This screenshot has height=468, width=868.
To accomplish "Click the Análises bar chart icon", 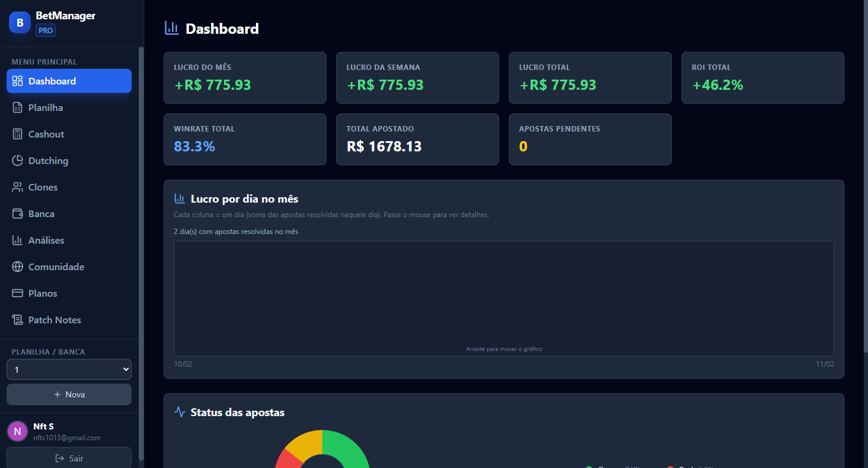I will pos(18,240).
